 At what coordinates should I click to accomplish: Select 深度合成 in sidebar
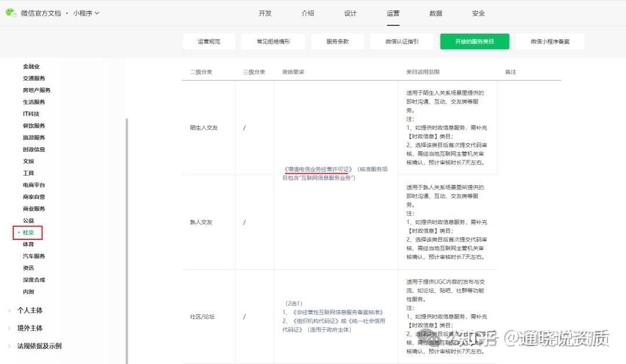pos(34,280)
